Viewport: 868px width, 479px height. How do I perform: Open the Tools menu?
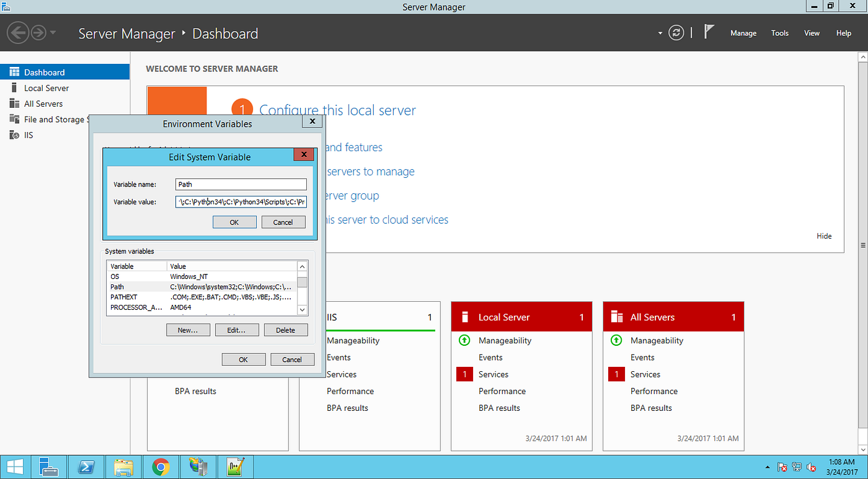tap(779, 33)
